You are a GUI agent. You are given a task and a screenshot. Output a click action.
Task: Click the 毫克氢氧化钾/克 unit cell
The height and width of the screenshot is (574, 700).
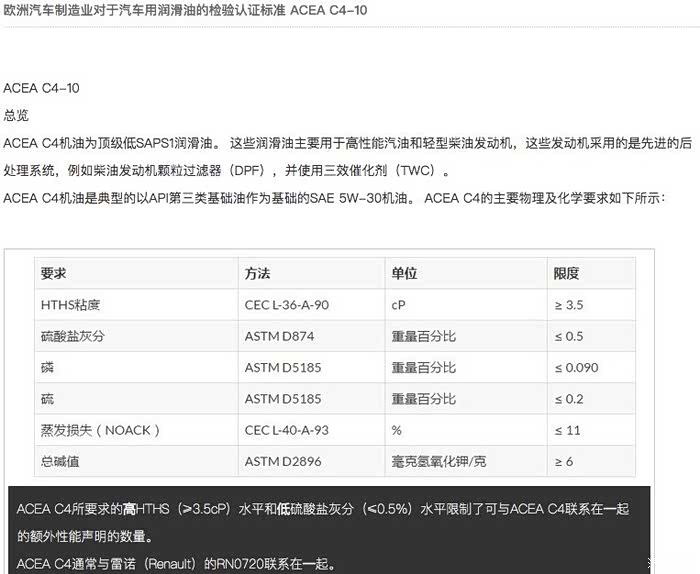[439, 461]
